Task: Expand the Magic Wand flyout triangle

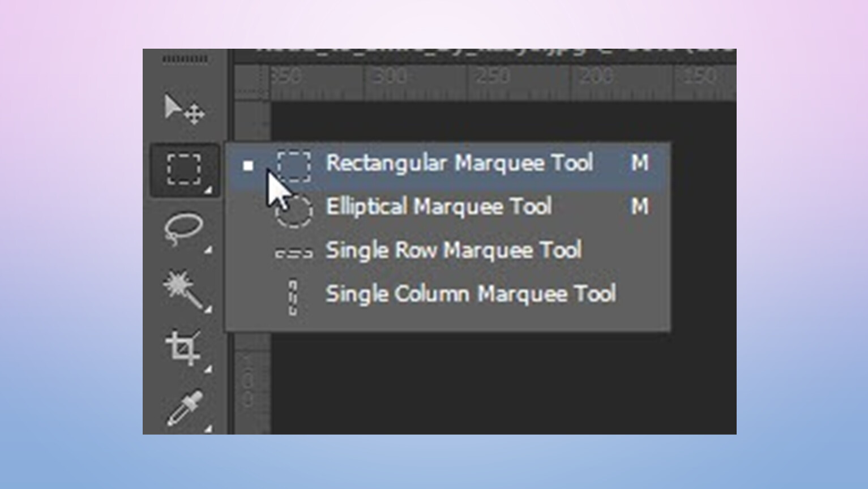Action: coord(208,309)
